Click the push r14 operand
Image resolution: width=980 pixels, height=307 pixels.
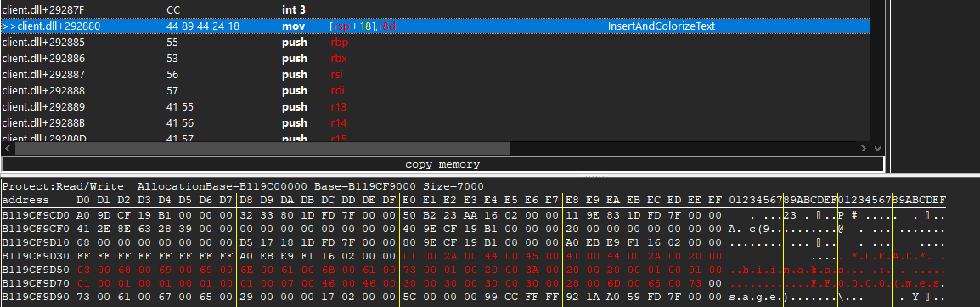[x=338, y=122]
